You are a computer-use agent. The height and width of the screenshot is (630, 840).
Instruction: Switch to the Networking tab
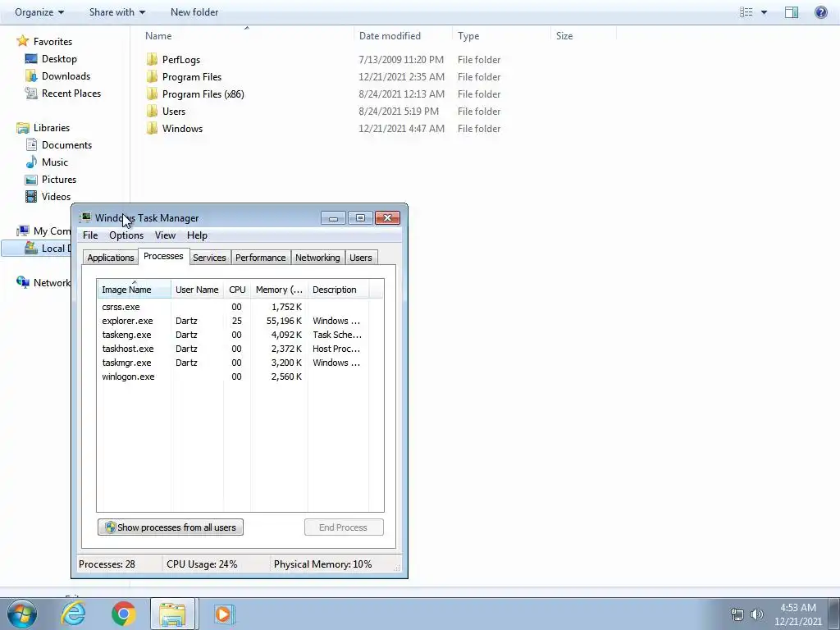[317, 258]
